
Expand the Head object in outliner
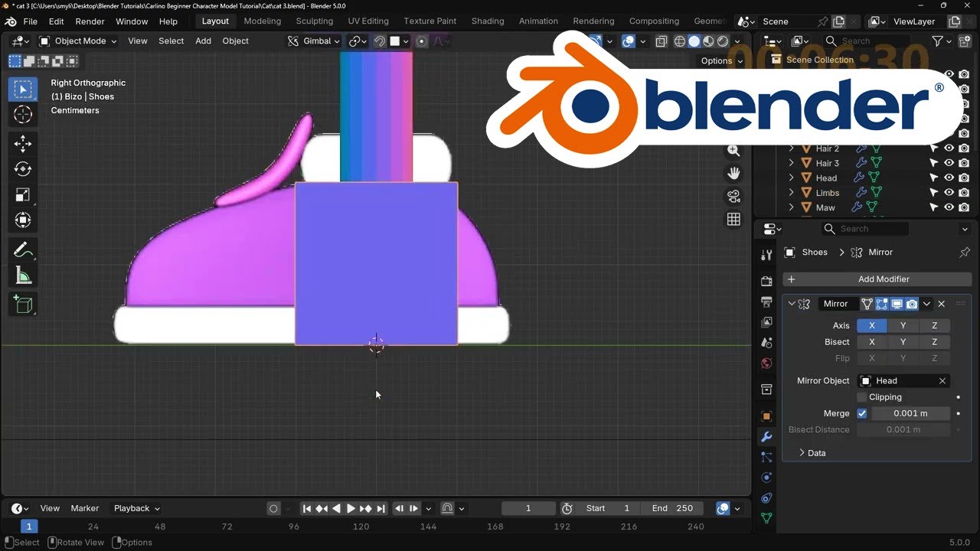tap(791, 178)
